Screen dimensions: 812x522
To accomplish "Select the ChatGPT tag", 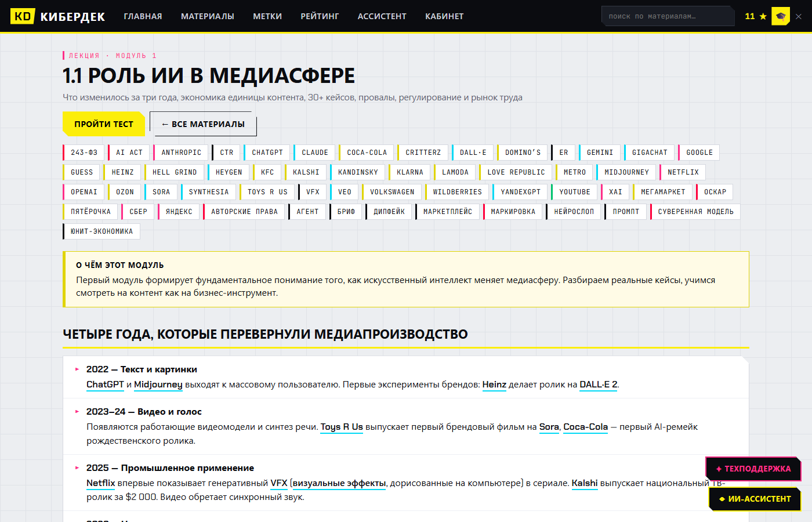I will 267,153.
